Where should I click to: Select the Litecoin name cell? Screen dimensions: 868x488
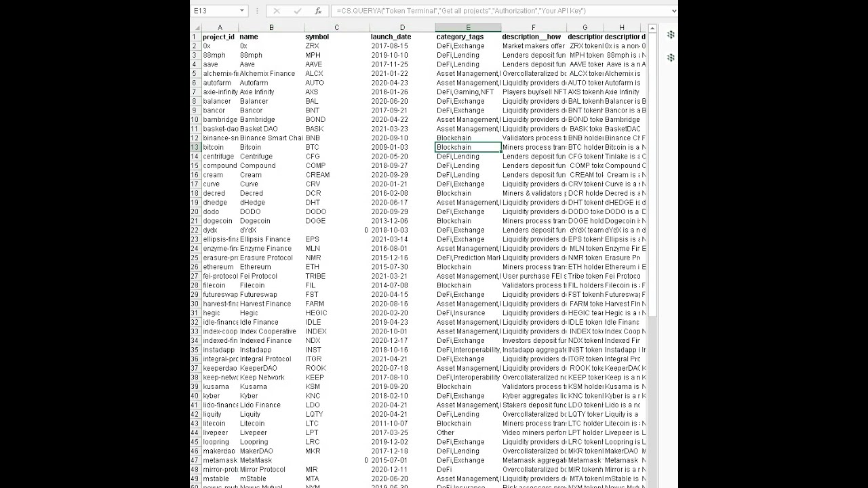[x=271, y=424]
